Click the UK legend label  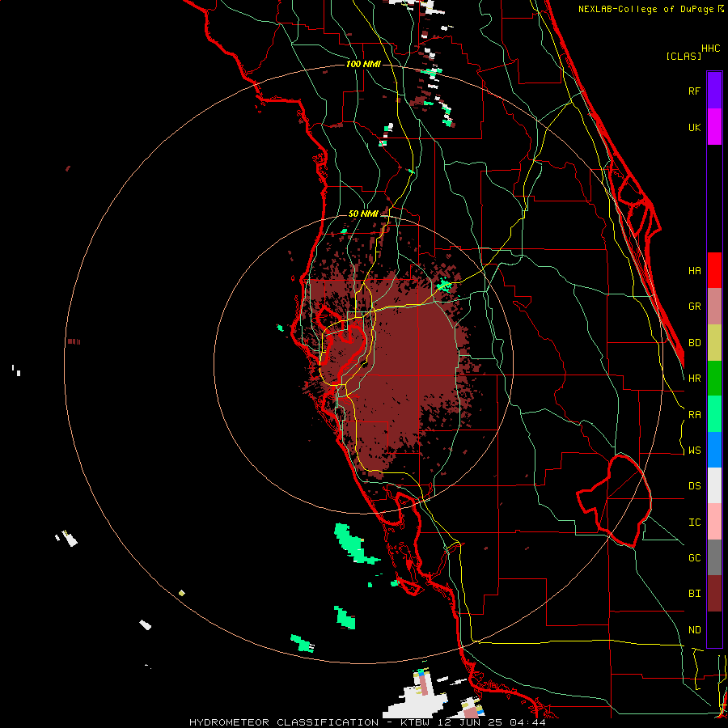[695, 127]
